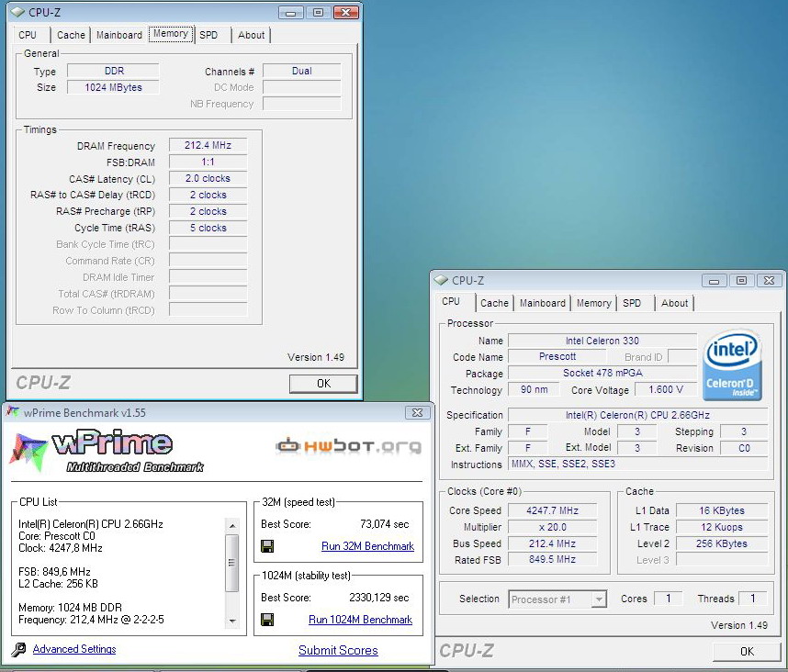Click the Core Speed 4247.7 MHz field

552,510
